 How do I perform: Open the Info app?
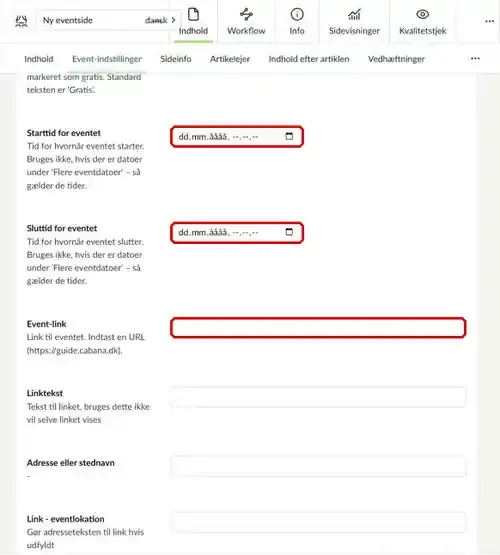pos(297,22)
